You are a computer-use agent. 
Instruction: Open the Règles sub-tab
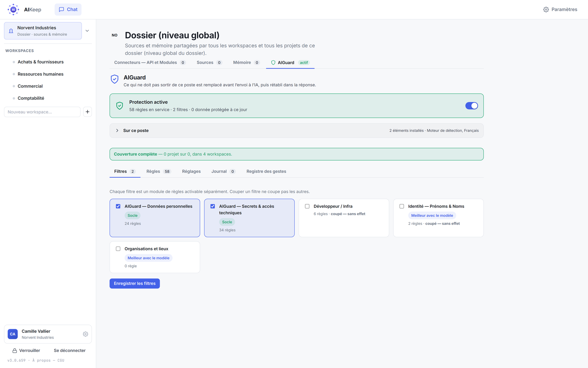[159, 171]
